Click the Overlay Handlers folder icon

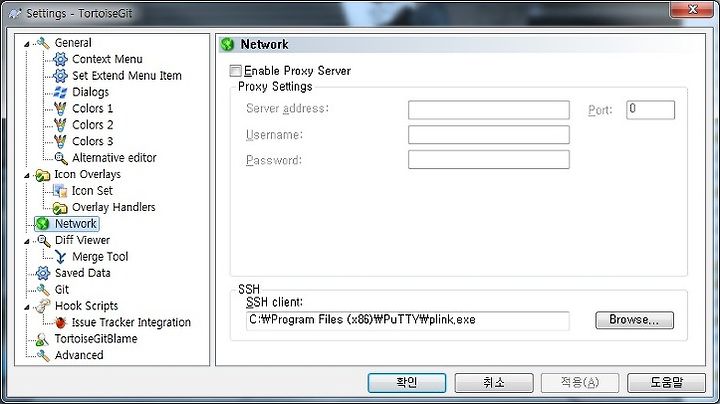tap(60, 208)
